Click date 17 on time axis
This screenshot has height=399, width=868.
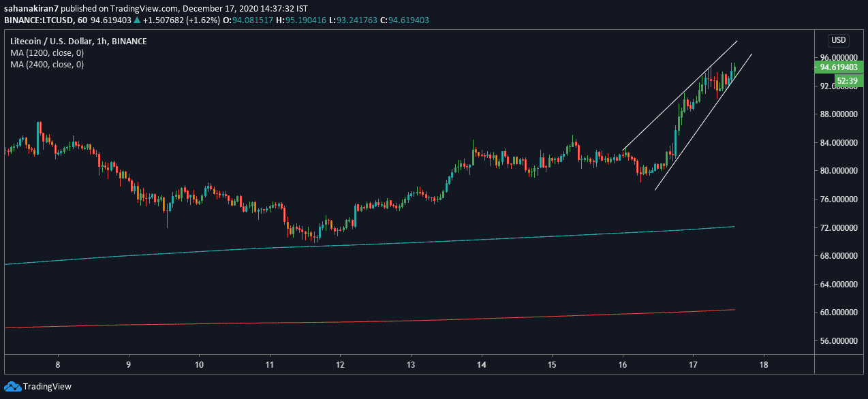click(x=693, y=364)
